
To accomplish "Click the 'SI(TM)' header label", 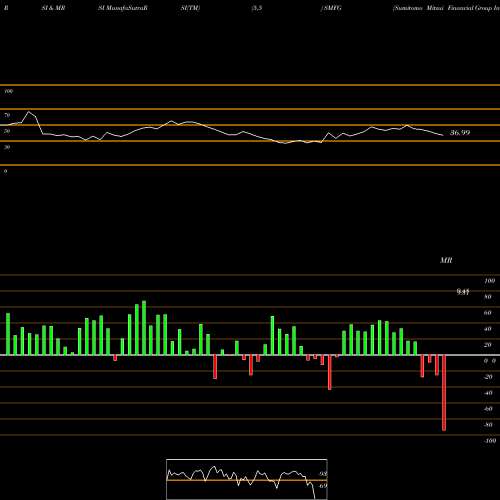I will (x=190, y=8).
